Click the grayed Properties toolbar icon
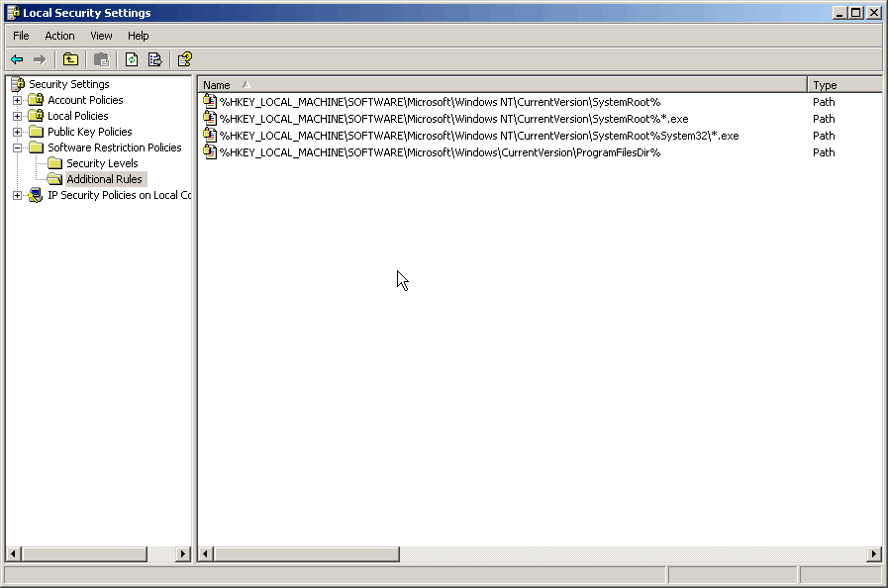 tap(101, 59)
